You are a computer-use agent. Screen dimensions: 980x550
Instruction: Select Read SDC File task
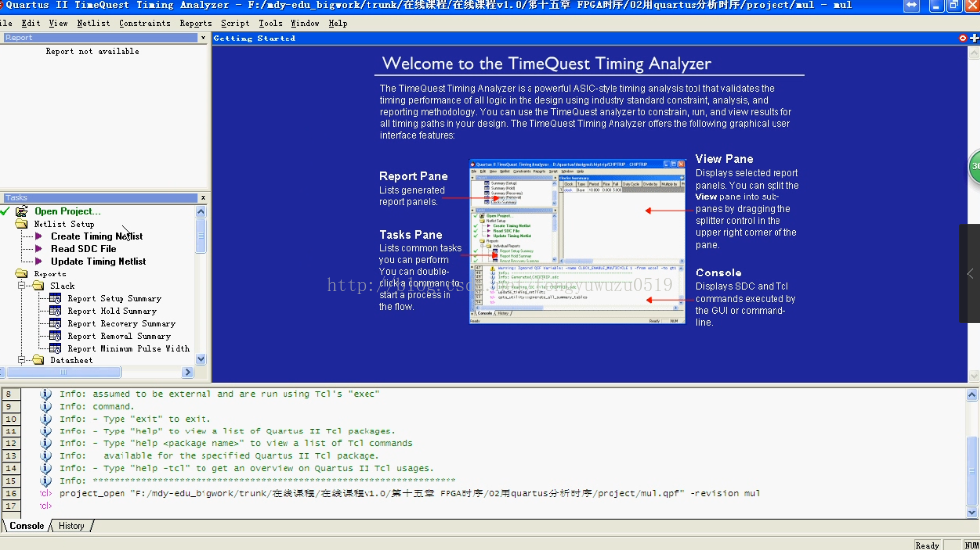coord(83,249)
